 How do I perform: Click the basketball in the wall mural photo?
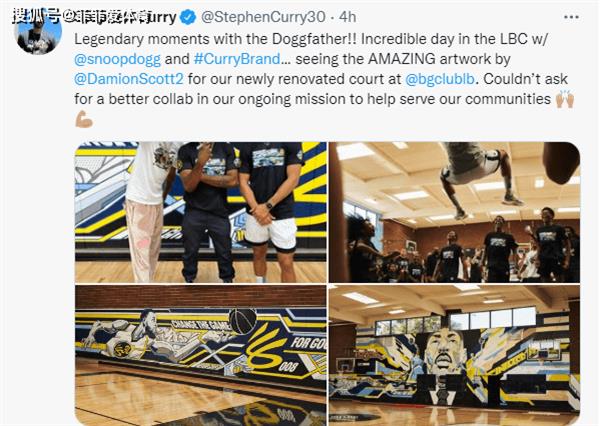pos(243,321)
